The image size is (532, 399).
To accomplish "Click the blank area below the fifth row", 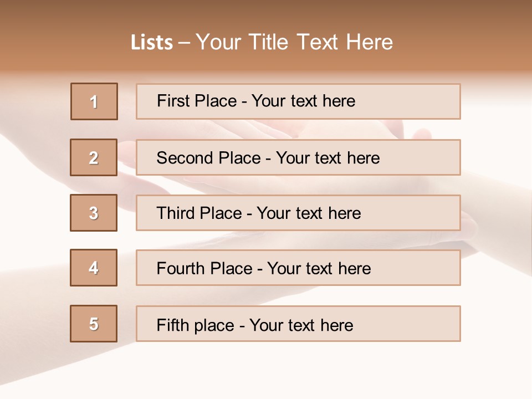I will click(x=266, y=371).
